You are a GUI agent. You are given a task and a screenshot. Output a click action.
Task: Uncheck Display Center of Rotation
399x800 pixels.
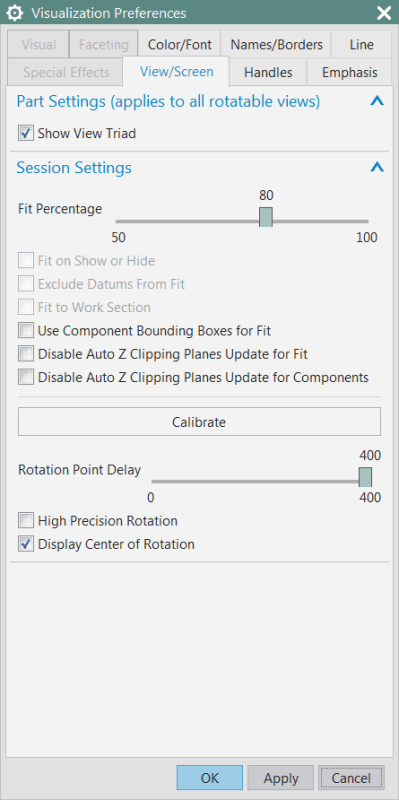pos(26,544)
